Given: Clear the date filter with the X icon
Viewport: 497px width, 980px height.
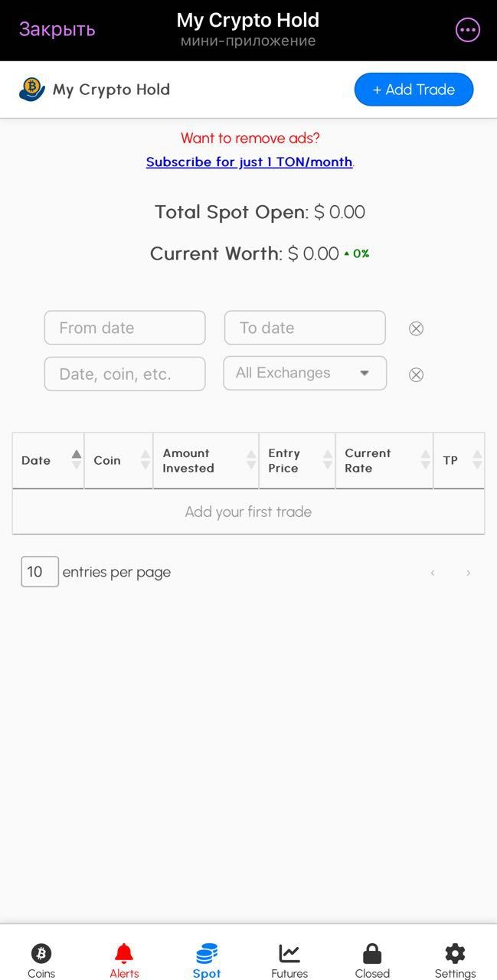Looking at the screenshot, I should click(x=416, y=328).
